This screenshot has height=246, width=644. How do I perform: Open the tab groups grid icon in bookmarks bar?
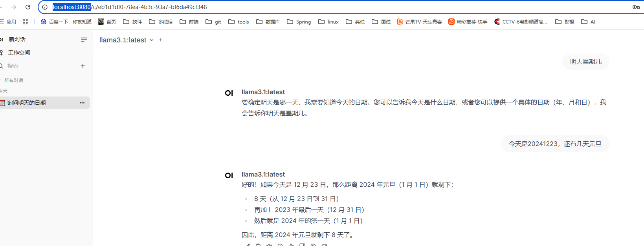click(x=26, y=22)
